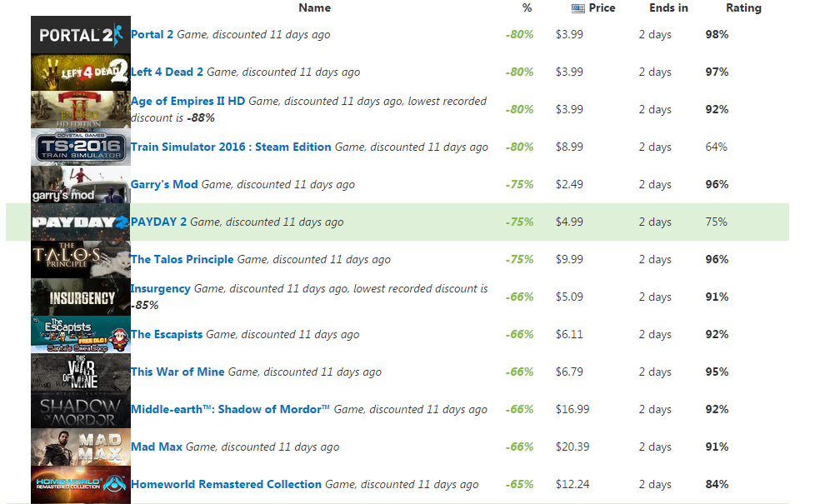Click the Garry's Mod game thumbnail
This screenshot has width=825, height=504.
tap(81, 185)
